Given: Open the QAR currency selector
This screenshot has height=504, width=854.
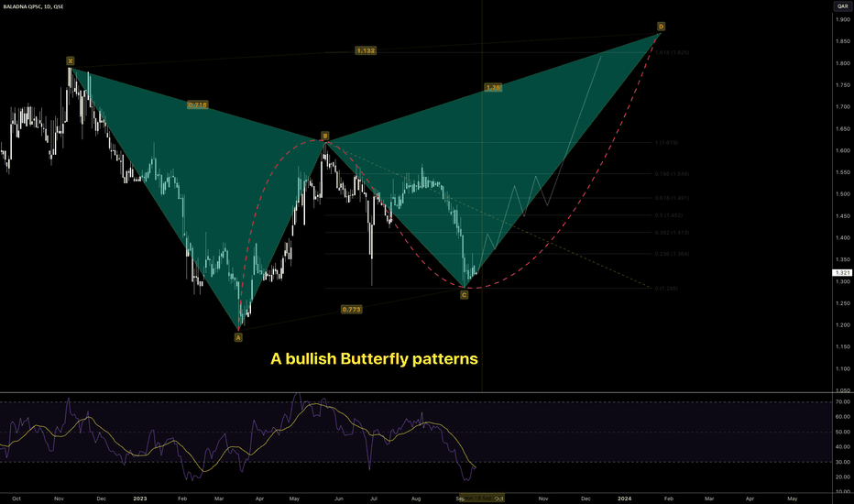Looking at the screenshot, I should 843,6.
